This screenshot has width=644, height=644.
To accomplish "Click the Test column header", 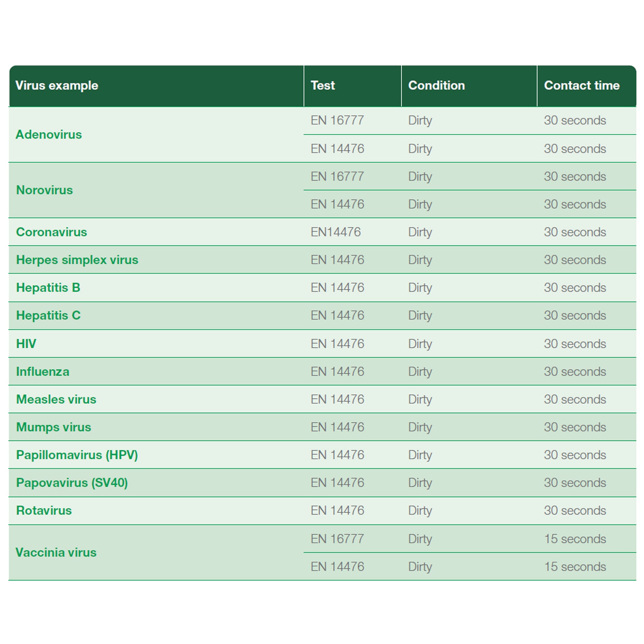I will coord(322,86).
